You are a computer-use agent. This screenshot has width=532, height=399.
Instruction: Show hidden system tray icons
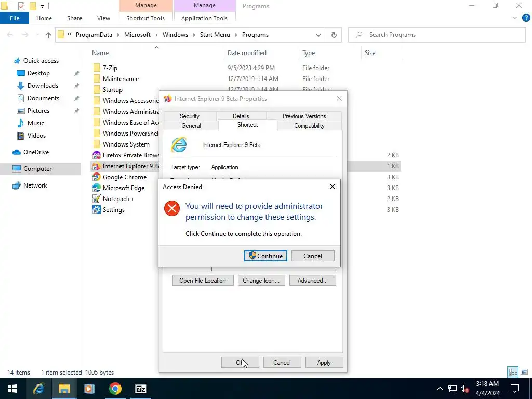(x=440, y=389)
